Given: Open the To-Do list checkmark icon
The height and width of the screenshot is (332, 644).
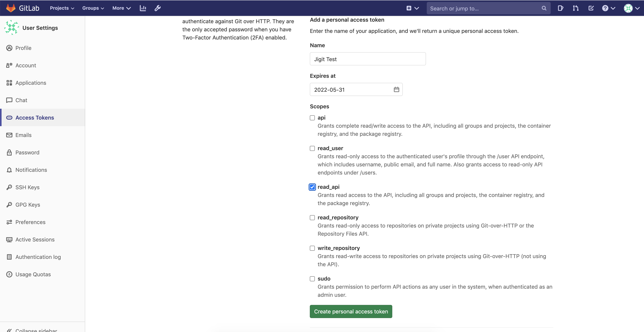Looking at the screenshot, I should [591, 8].
